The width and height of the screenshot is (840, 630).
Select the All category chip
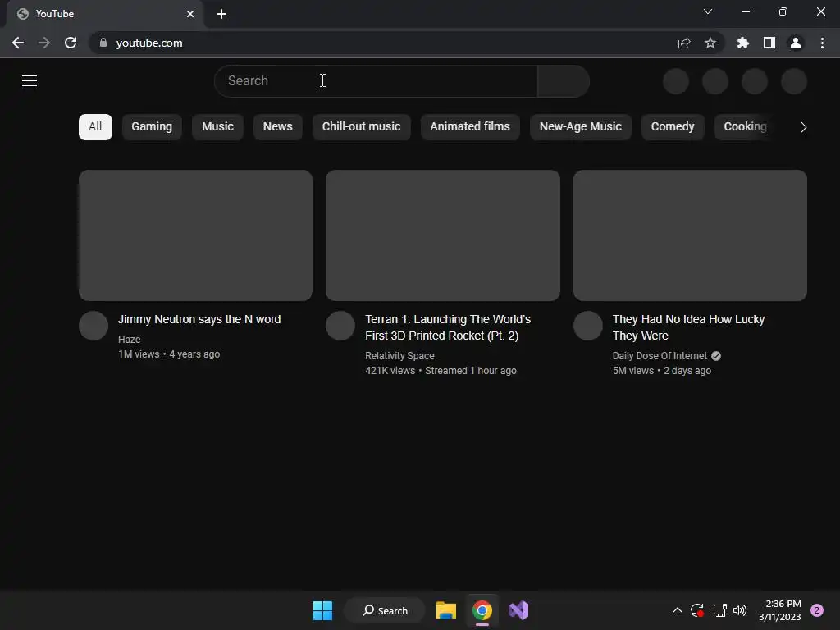(x=95, y=127)
